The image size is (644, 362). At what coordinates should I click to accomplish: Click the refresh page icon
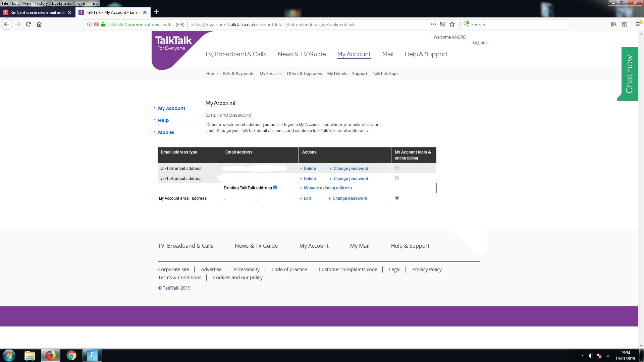[28, 24]
